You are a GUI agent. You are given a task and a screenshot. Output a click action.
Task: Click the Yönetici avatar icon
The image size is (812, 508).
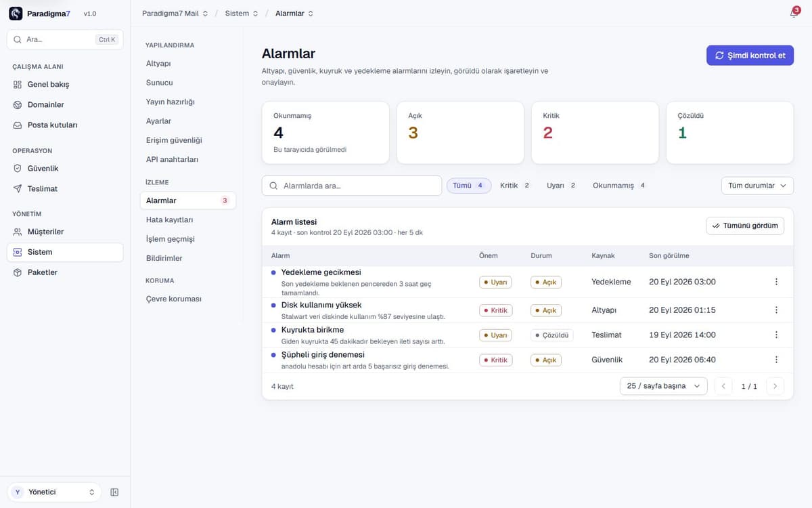[x=18, y=492]
